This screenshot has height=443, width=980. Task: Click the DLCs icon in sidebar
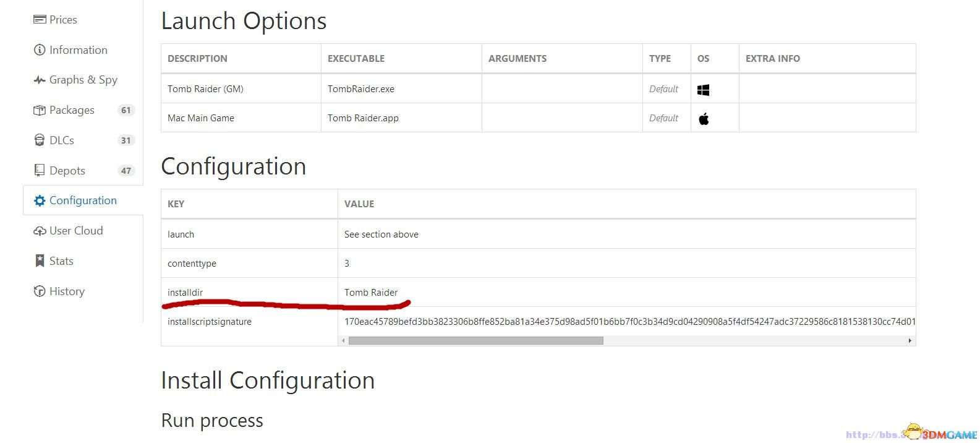[x=40, y=140]
